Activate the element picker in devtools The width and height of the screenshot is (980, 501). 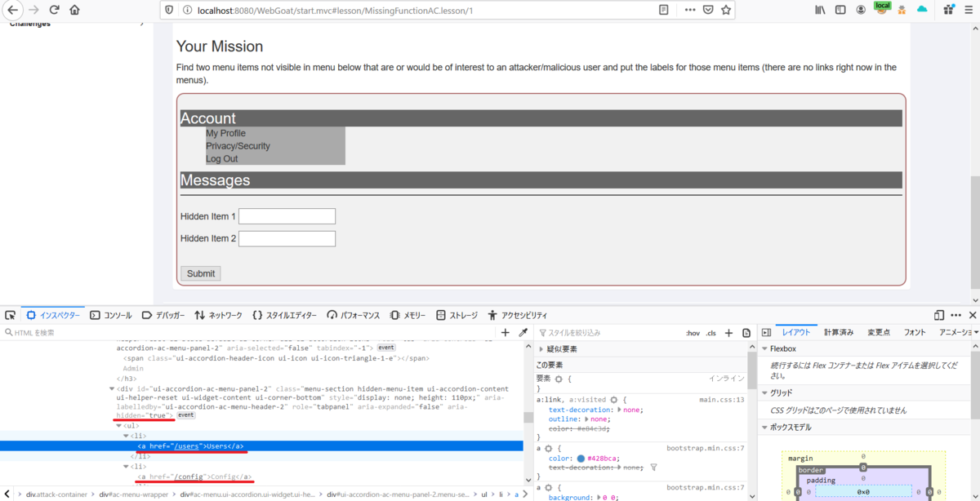point(11,315)
